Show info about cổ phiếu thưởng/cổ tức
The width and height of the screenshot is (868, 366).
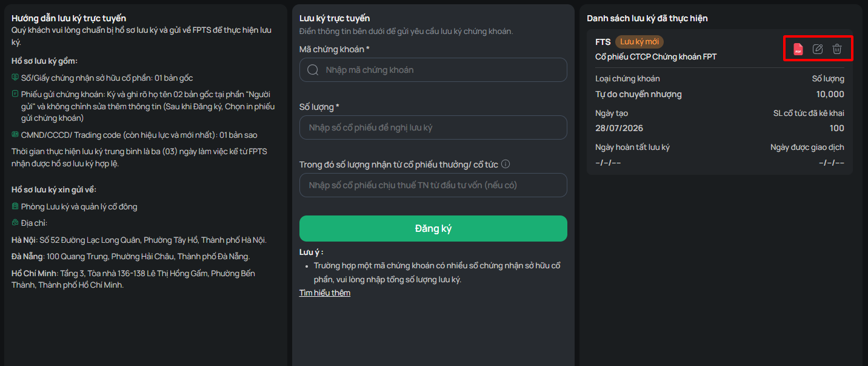[506, 164]
